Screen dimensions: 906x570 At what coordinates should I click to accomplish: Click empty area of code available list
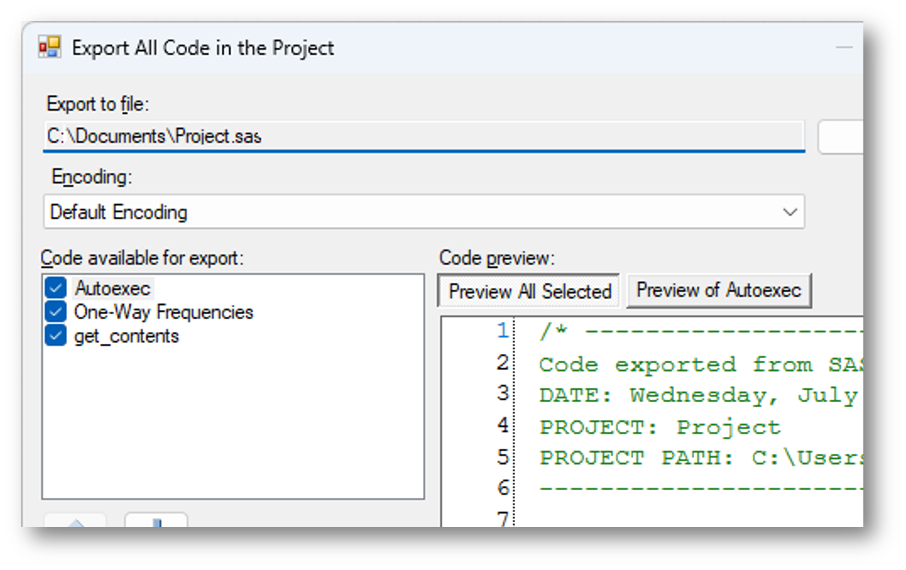pos(232,430)
